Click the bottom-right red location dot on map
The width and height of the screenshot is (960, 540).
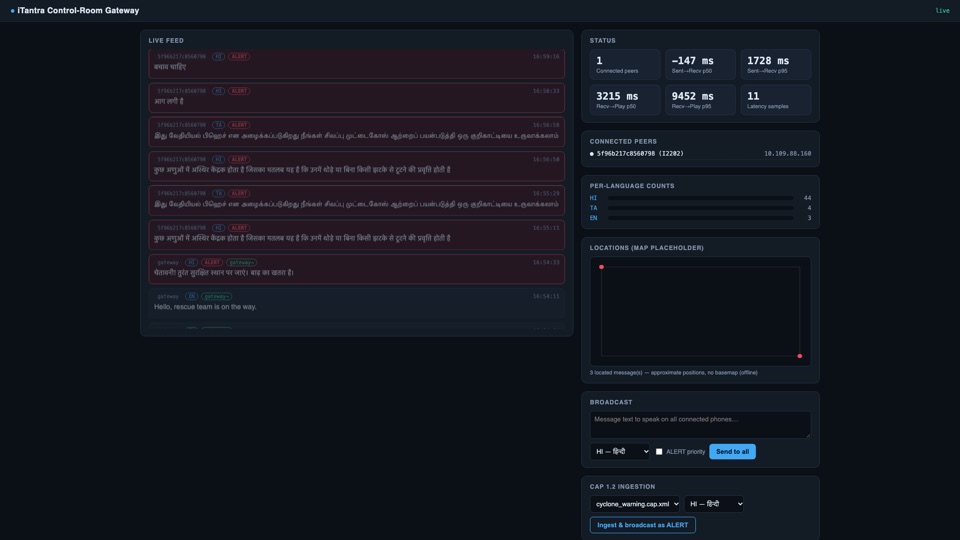pos(800,356)
